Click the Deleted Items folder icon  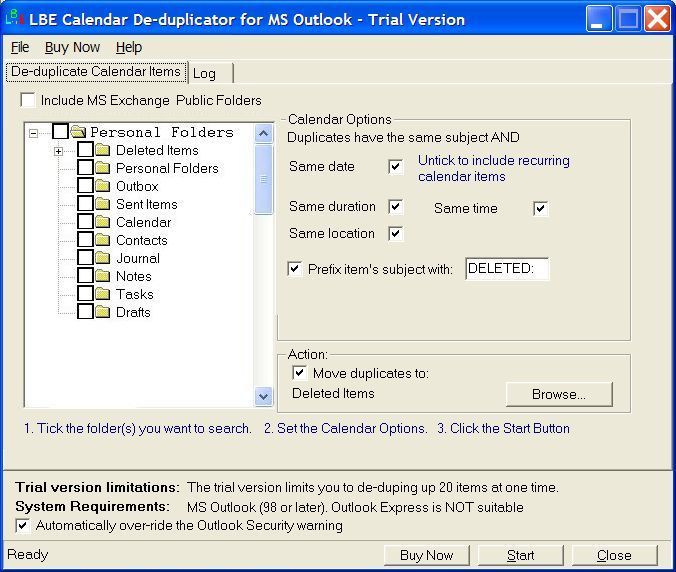point(103,150)
